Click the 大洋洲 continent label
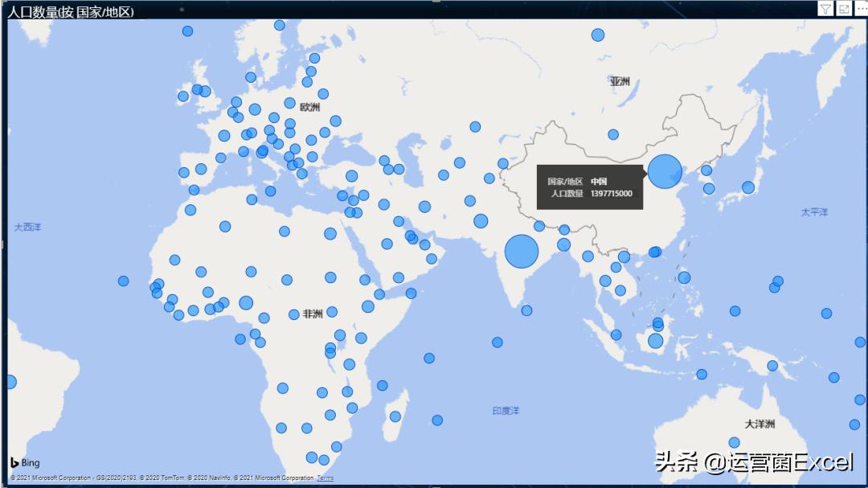The image size is (868, 488). [x=760, y=424]
